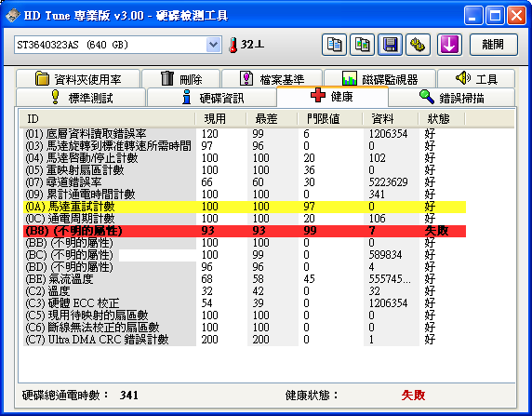Select row (C3) 硬體 ECC 校正
Screen dimensions: 532x416
click(245, 303)
